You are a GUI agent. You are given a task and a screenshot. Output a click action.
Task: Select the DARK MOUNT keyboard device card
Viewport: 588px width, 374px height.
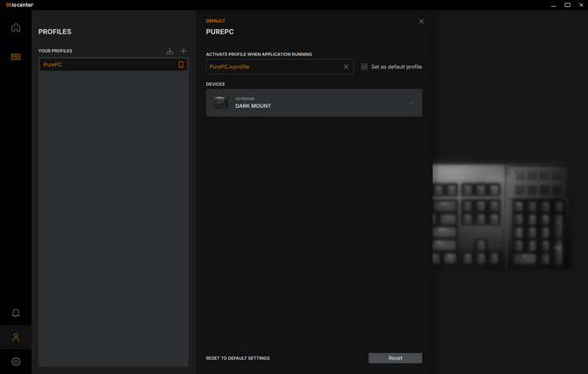point(314,103)
